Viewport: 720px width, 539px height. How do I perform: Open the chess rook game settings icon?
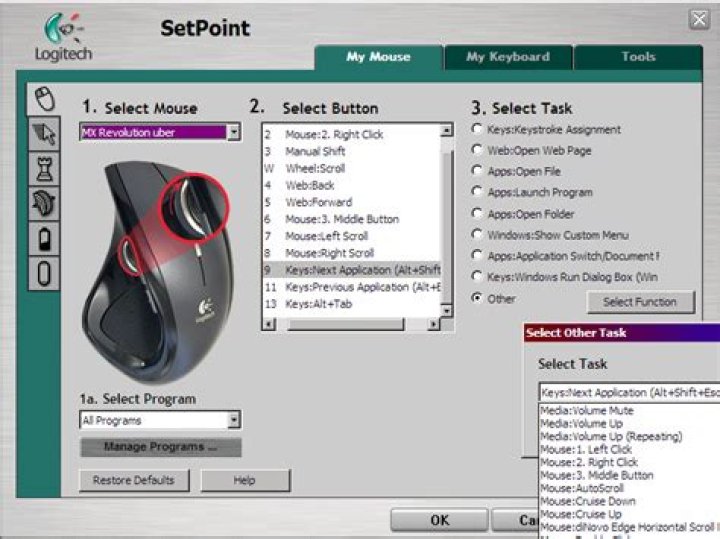(x=45, y=169)
